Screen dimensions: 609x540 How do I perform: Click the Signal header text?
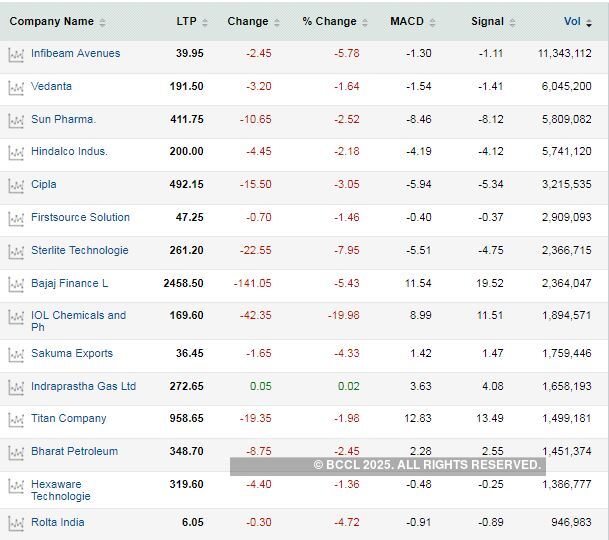coord(487,21)
